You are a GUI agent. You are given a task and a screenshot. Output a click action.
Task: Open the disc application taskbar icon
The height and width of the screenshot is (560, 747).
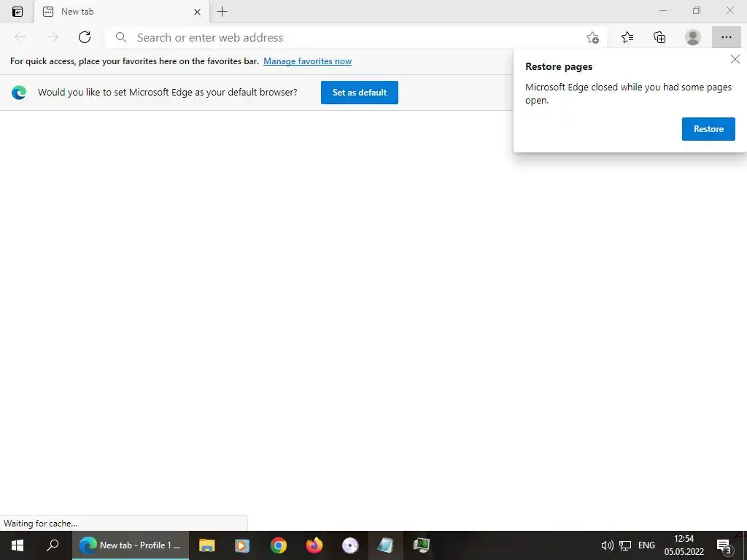tap(350, 545)
